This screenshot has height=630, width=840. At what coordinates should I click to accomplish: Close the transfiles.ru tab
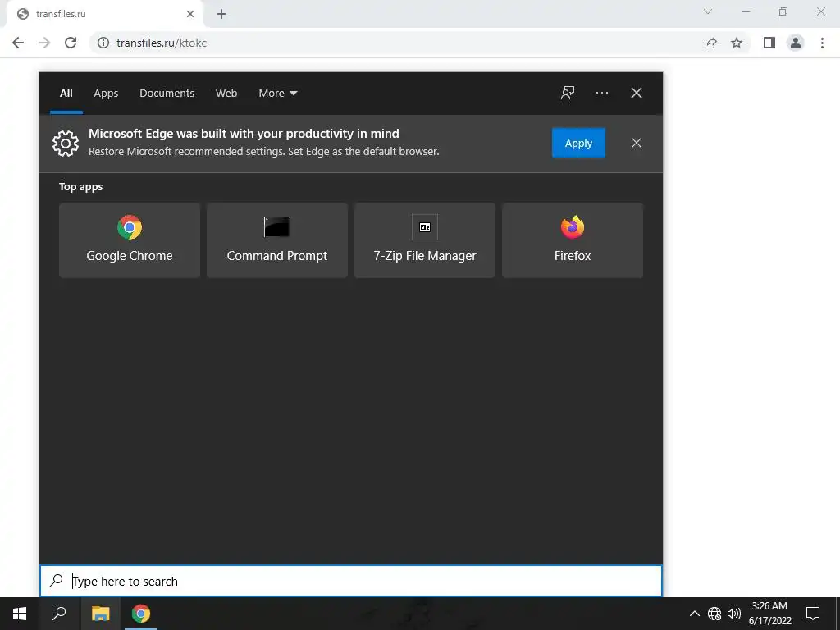click(190, 14)
